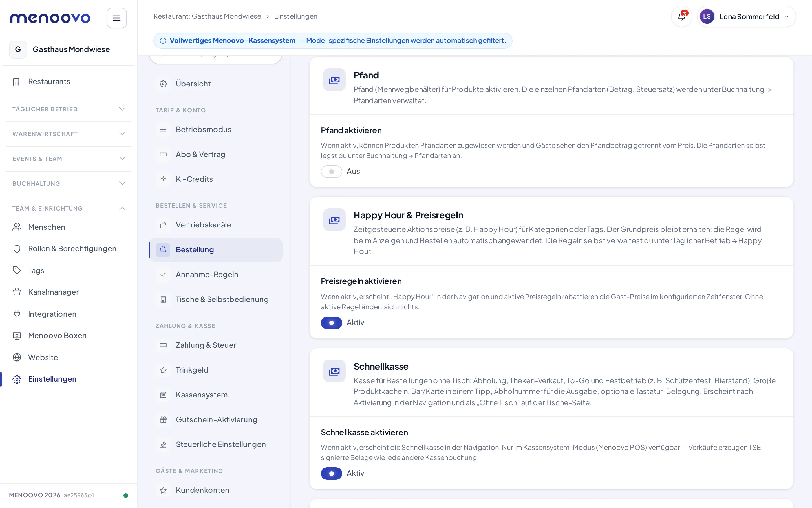Screen dimensions: 812x508
Task: Turn off the Schnellkasse aktivieren switch
Action: [331, 473]
